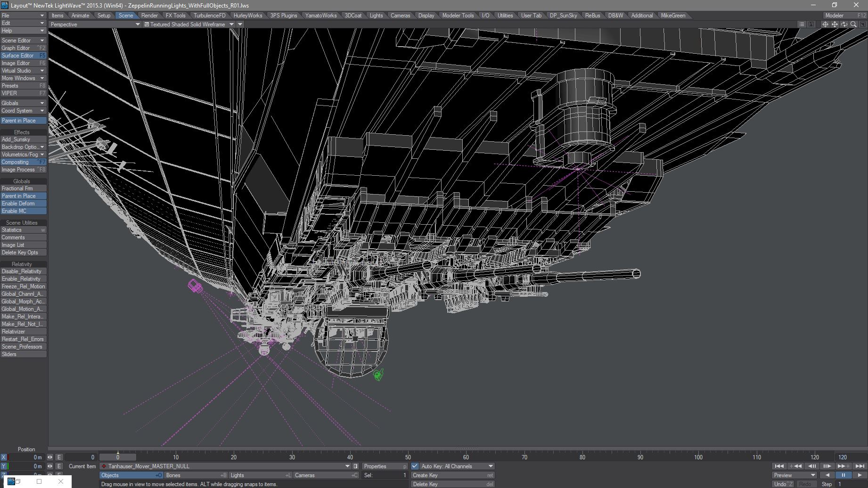Click the viewport zoom magnifier icon
The image size is (868, 488).
[853, 24]
